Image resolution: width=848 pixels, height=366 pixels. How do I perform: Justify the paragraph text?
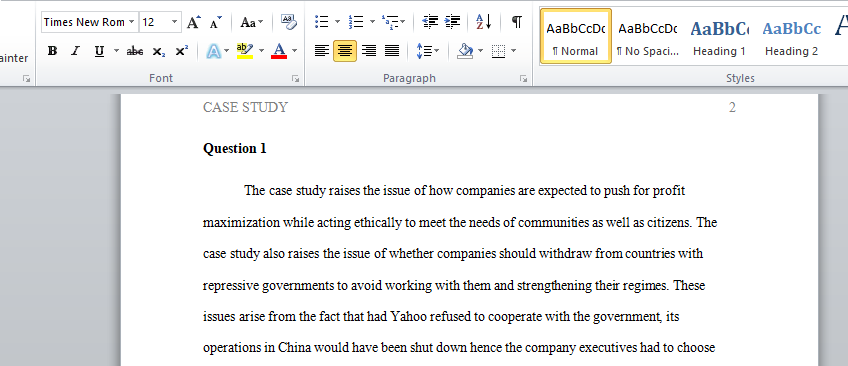click(392, 51)
